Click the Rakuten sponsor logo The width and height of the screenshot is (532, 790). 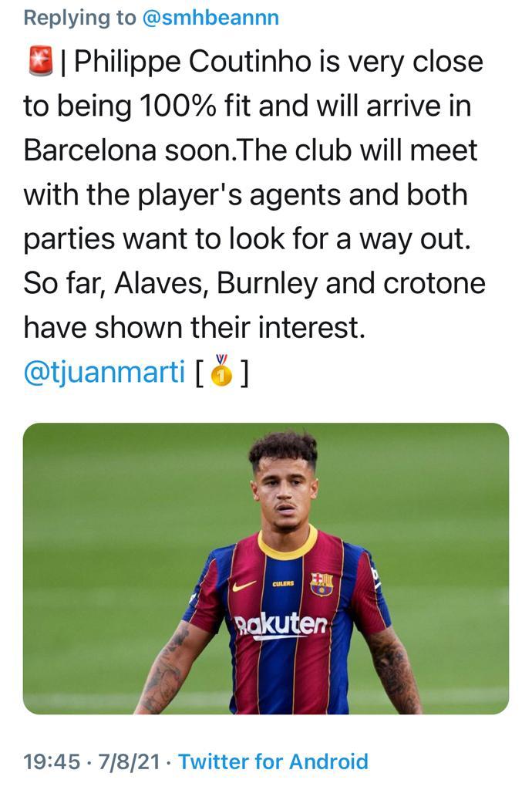(281, 626)
